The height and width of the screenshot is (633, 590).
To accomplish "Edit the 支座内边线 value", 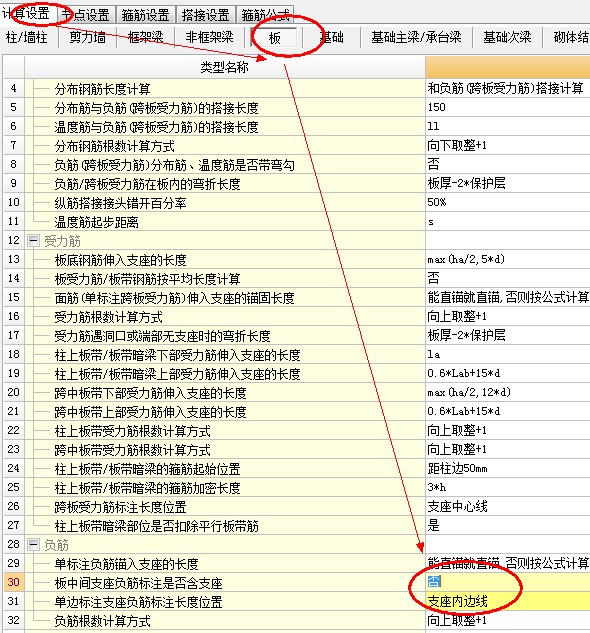I will 508,602.
